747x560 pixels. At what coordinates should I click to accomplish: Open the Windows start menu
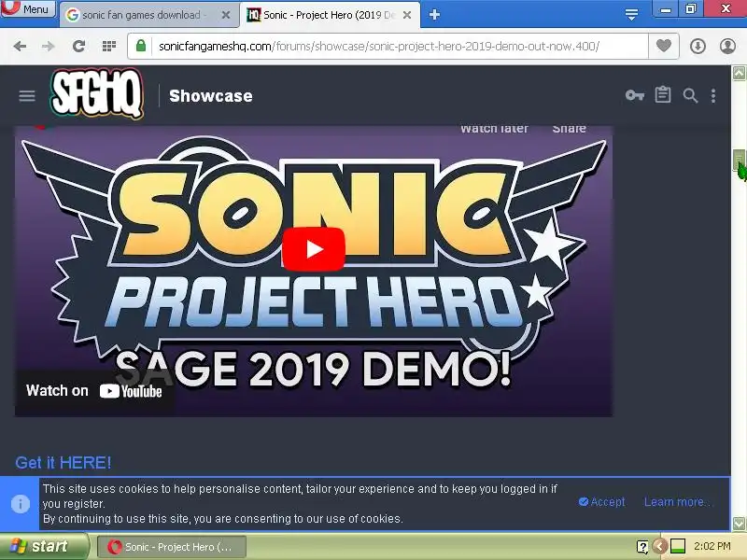pyautogui.click(x=44, y=546)
